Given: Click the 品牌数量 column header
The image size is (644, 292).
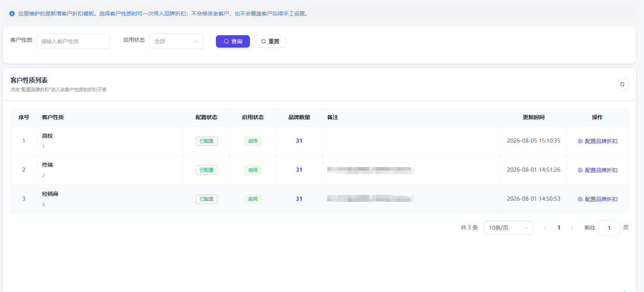Looking at the screenshot, I should [299, 117].
